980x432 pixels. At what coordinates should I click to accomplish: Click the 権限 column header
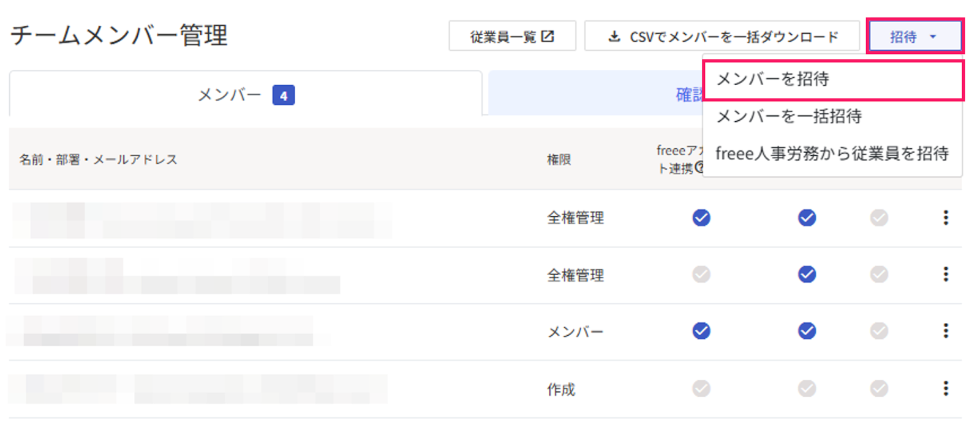coord(559,160)
